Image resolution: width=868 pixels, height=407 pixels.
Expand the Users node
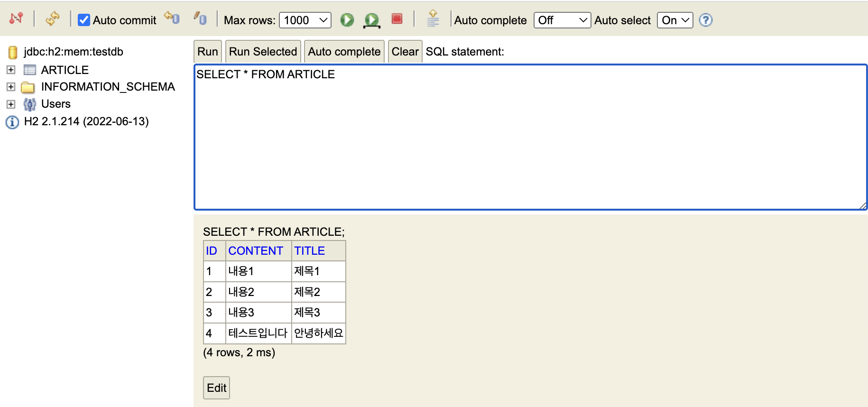pyautogui.click(x=11, y=104)
